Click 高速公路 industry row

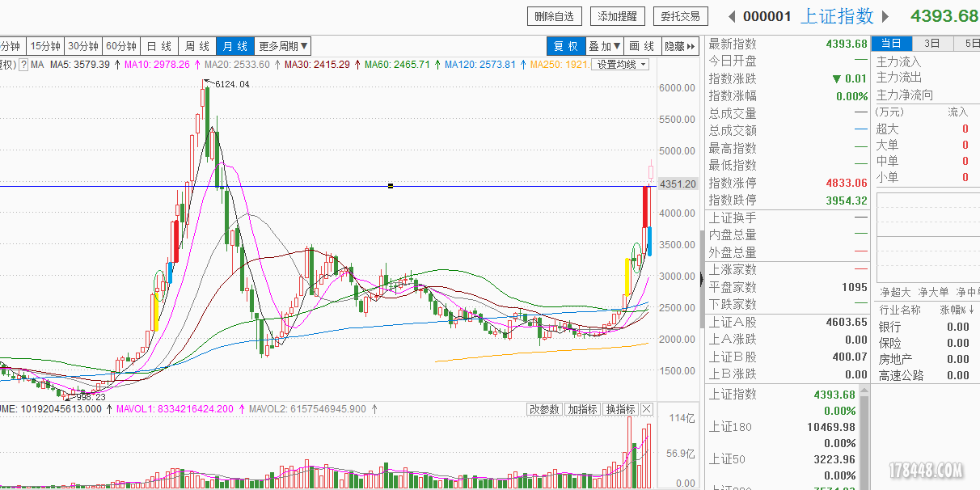click(926, 375)
